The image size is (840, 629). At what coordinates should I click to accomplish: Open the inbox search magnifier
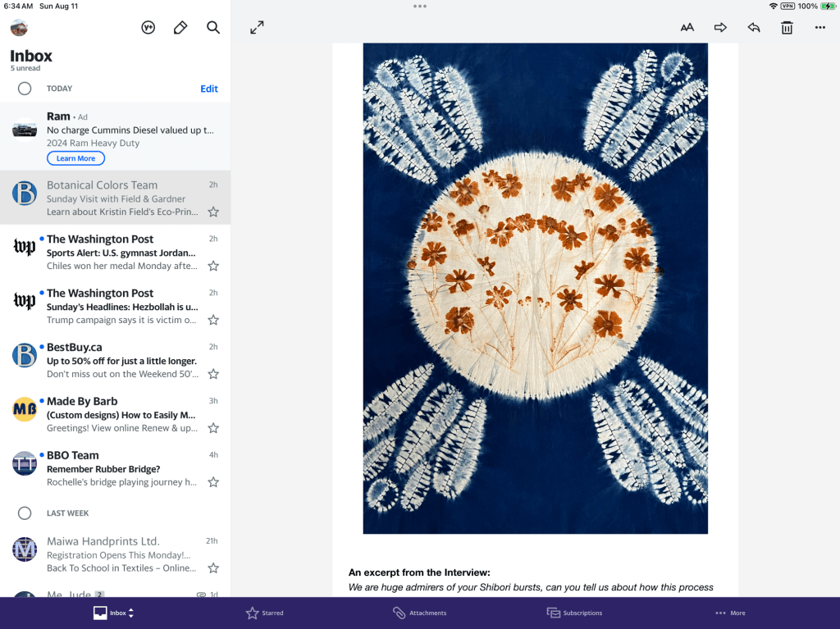213,28
